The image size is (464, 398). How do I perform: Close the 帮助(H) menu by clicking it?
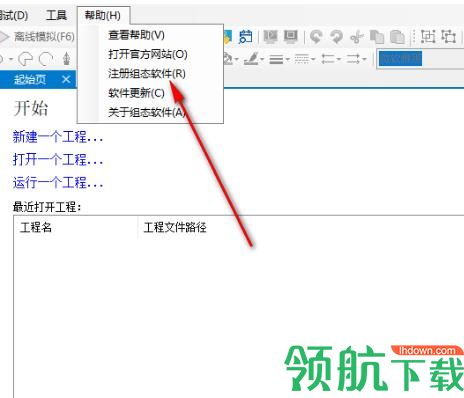click(103, 15)
